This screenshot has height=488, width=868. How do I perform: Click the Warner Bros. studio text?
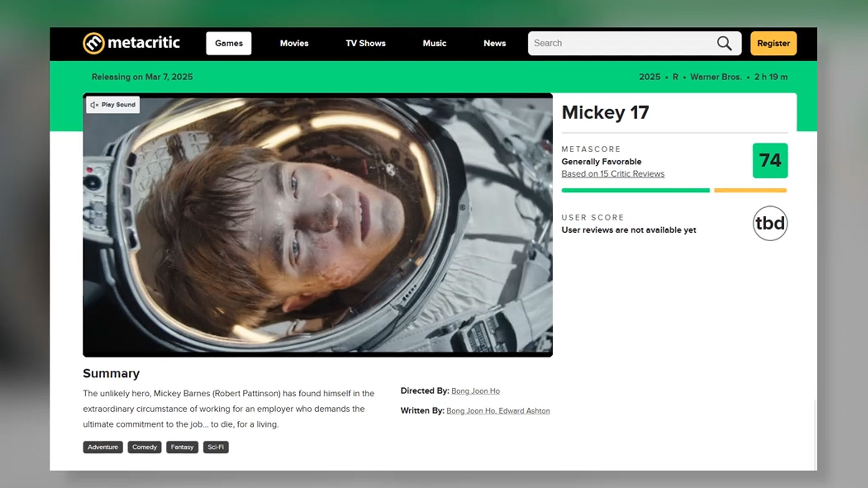coord(716,77)
